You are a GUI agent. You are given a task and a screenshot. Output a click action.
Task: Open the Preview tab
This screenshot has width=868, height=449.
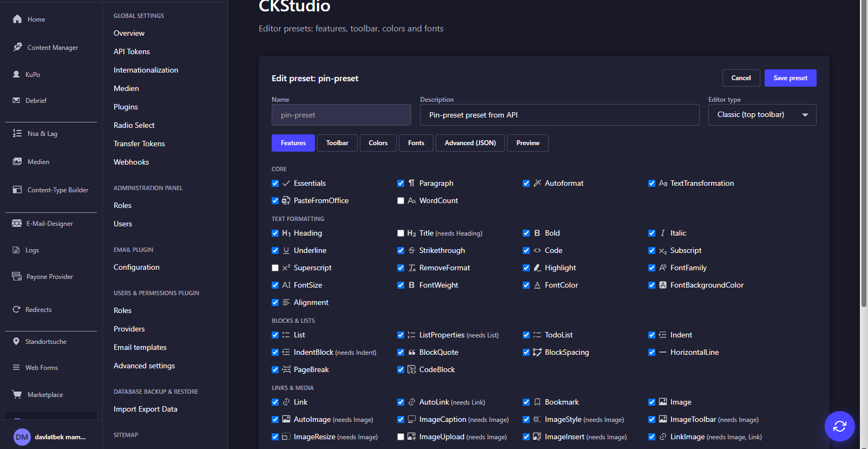point(528,143)
